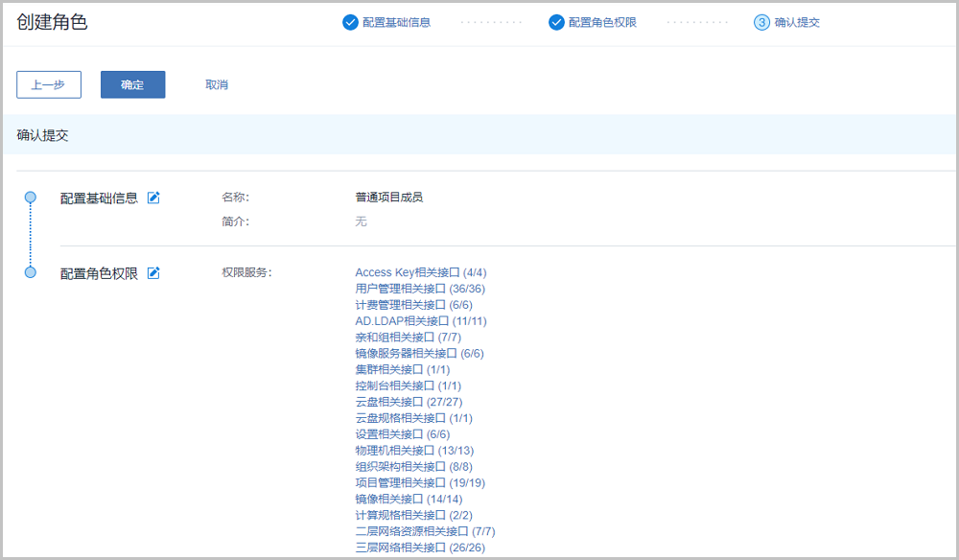The width and height of the screenshot is (959, 560).
Task: Click the 配置角色权限 timeline node dot
Action: click(31, 273)
